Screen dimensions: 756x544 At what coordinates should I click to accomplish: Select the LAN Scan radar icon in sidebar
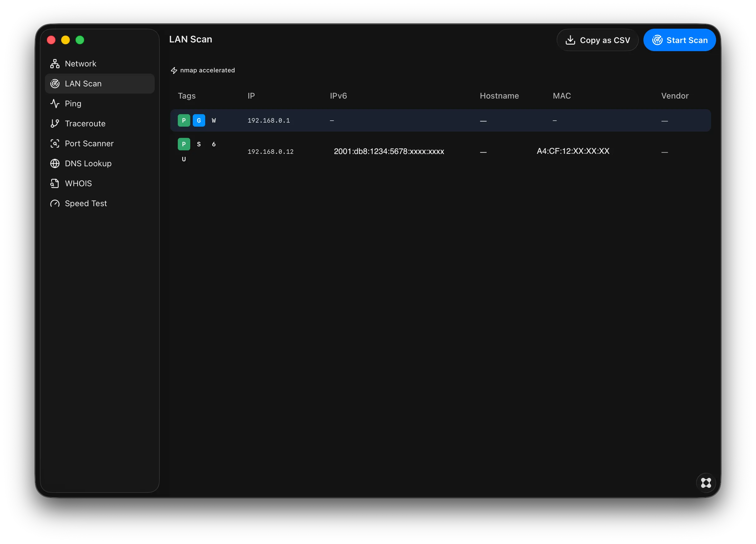tap(55, 84)
